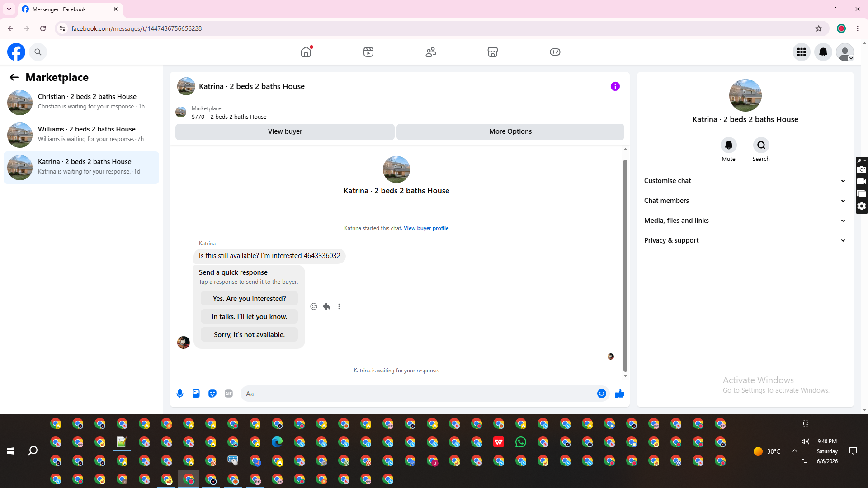
Task: React to the message with emoji icon
Action: (x=314, y=306)
